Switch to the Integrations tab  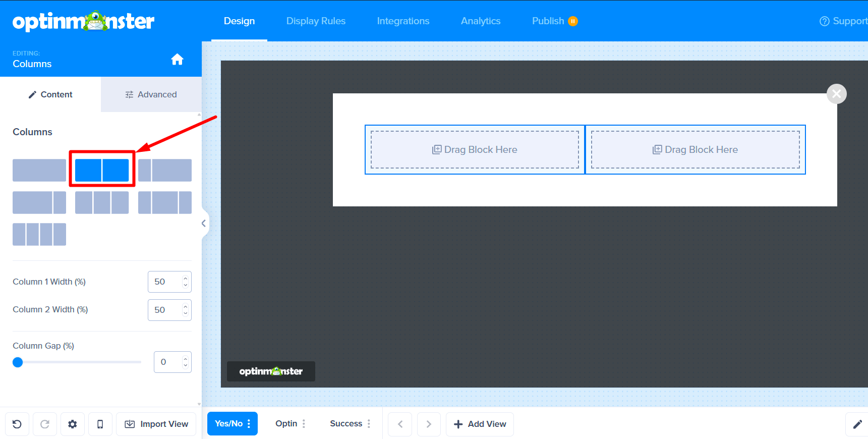click(x=403, y=21)
